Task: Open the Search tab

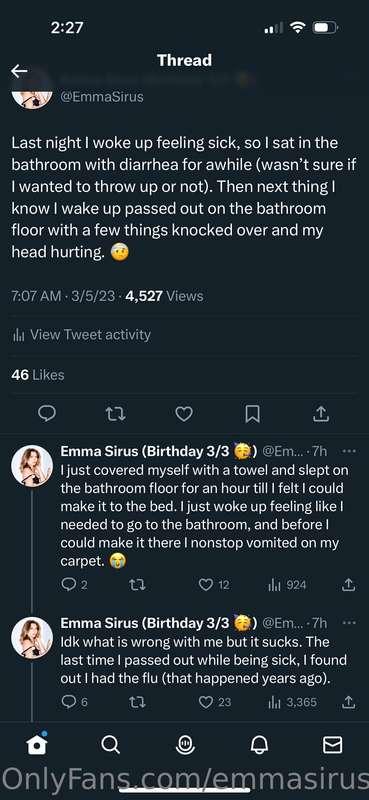Action: pyautogui.click(x=110, y=745)
